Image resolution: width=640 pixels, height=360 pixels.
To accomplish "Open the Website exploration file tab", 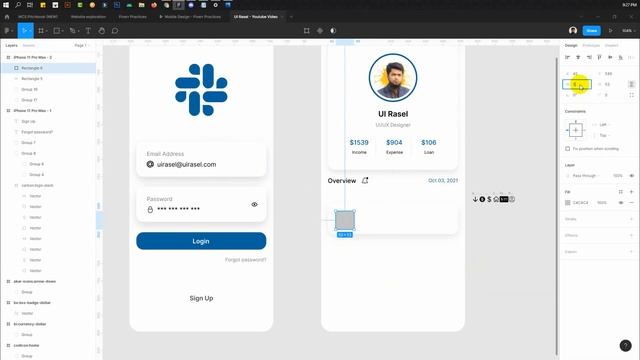I will pos(88,17).
